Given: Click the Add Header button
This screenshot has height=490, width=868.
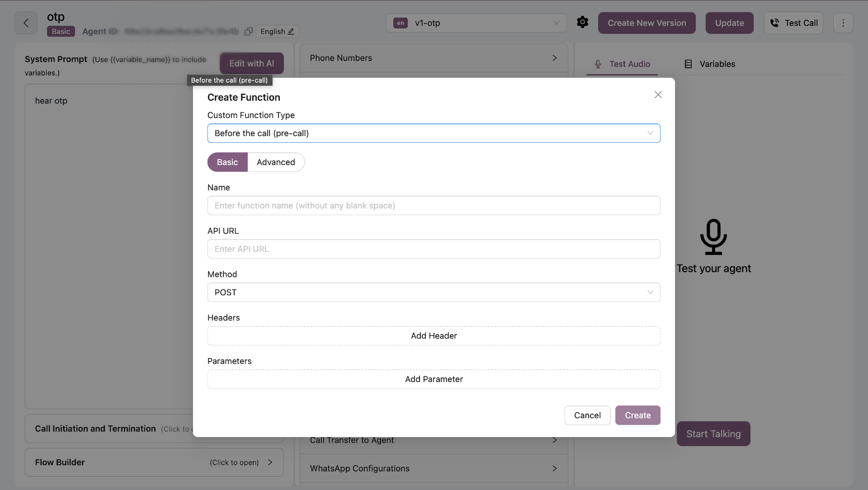Looking at the screenshot, I should [434, 336].
